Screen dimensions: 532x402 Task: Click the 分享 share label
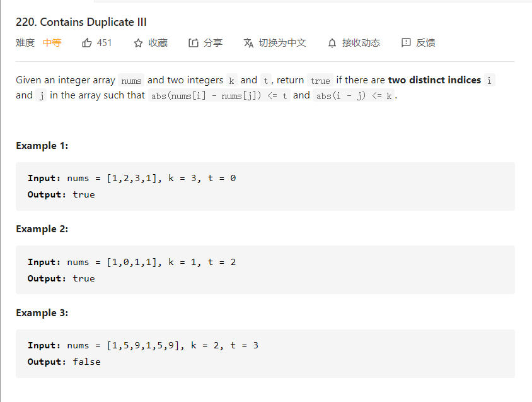coord(213,43)
